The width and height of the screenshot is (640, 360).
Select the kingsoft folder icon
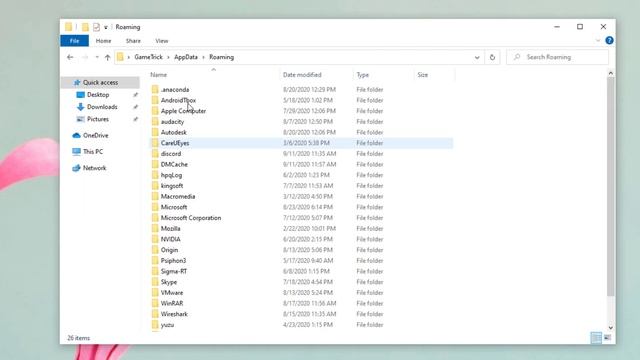point(155,186)
